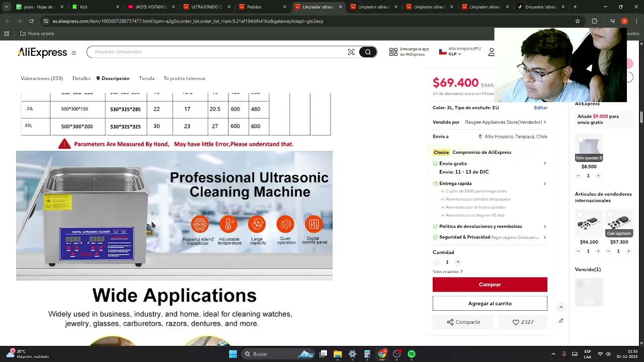Open Settings gear from the taskbar
The height and width of the screenshot is (362, 644).
pos(352,354)
